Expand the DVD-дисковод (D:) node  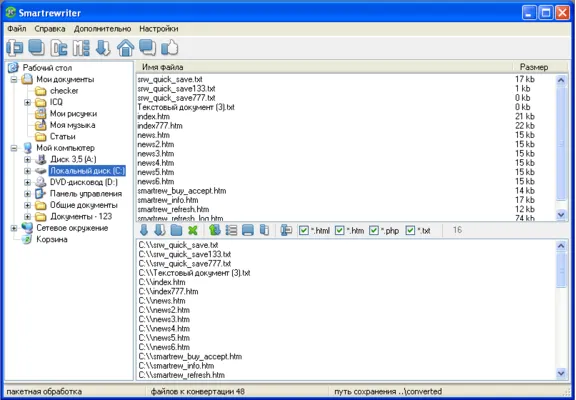[x=28, y=182]
